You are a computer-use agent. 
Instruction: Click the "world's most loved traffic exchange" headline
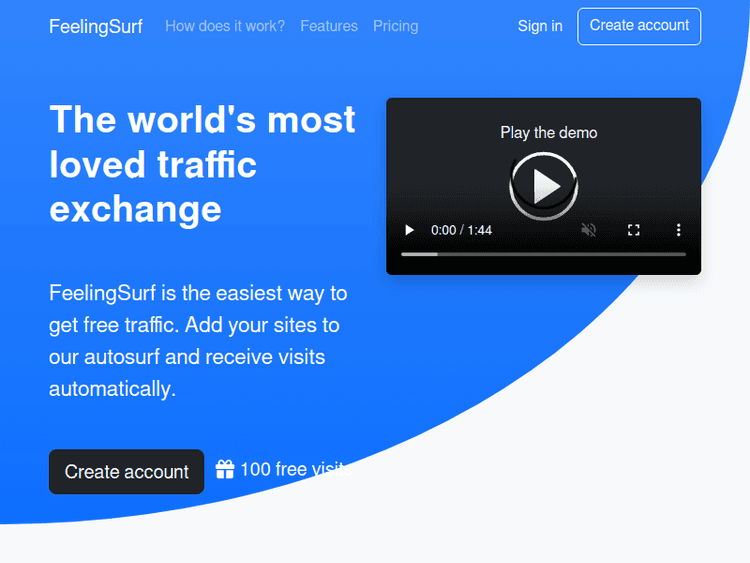tap(202, 164)
